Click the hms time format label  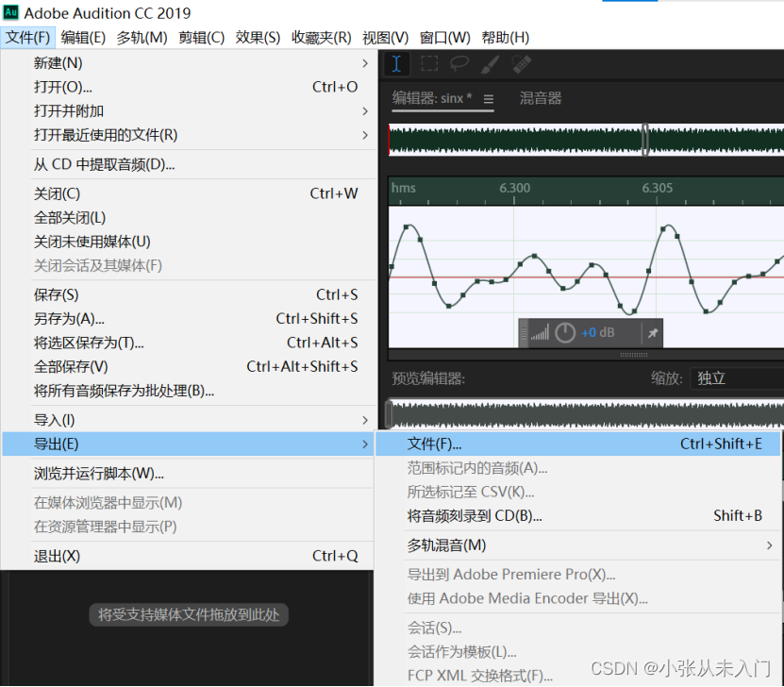404,189
